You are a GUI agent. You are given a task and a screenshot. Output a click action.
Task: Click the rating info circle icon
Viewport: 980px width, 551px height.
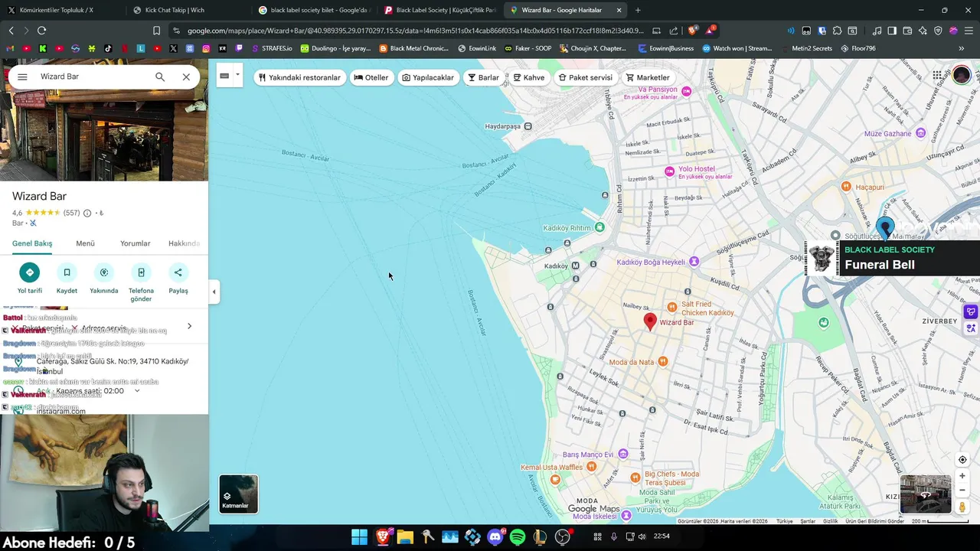point(87,213)
